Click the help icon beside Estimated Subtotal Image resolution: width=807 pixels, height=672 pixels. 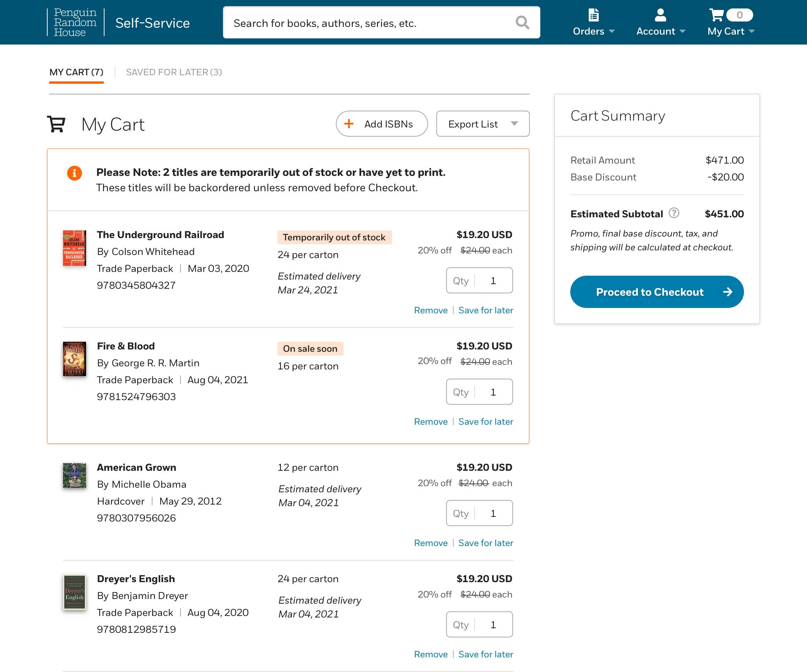point(674,213)
